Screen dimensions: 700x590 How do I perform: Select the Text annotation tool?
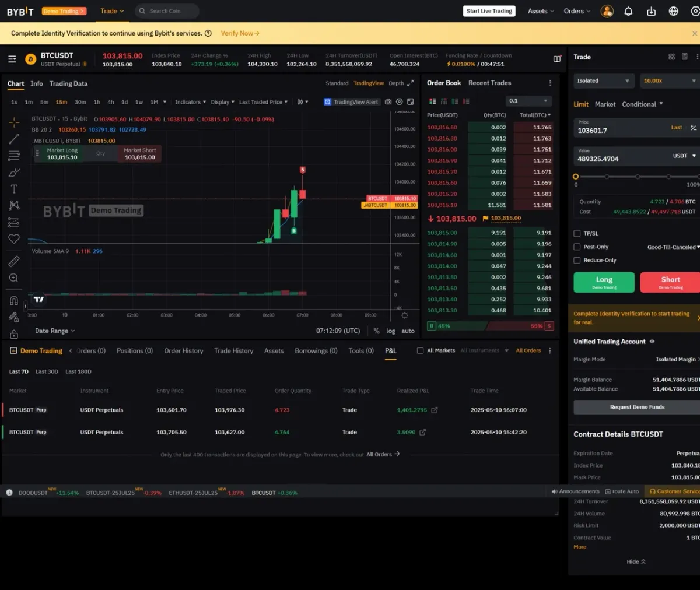[x=14, y=189]
